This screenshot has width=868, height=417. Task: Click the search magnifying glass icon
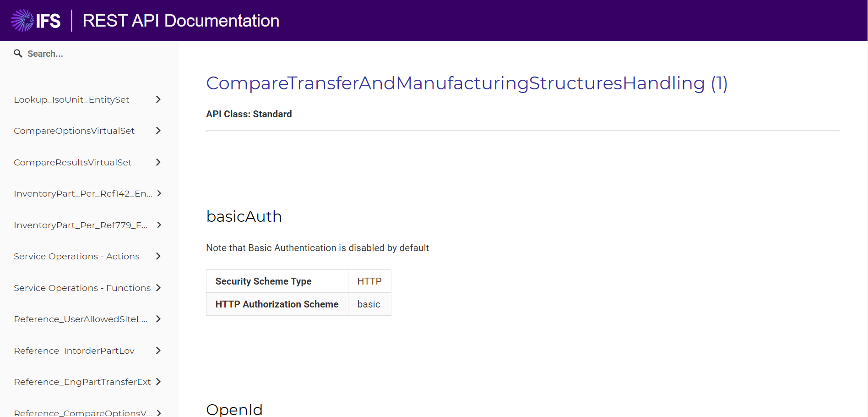pos(18,53)
